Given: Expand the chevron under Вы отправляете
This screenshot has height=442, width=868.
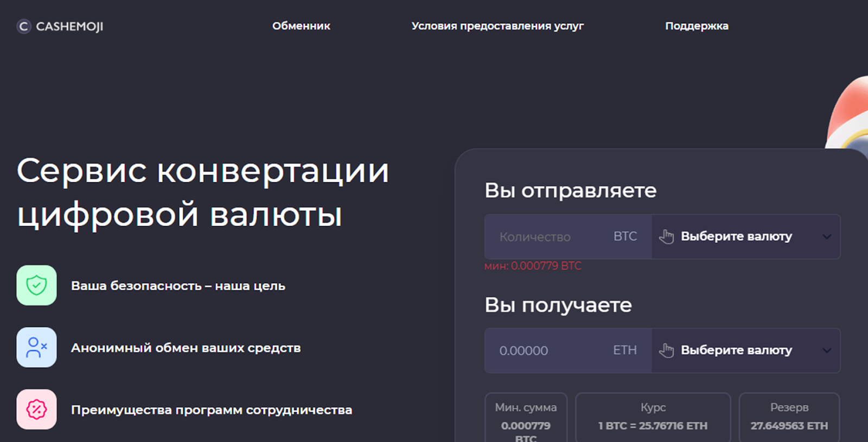Looking at the screenshot, I should 826,236.
